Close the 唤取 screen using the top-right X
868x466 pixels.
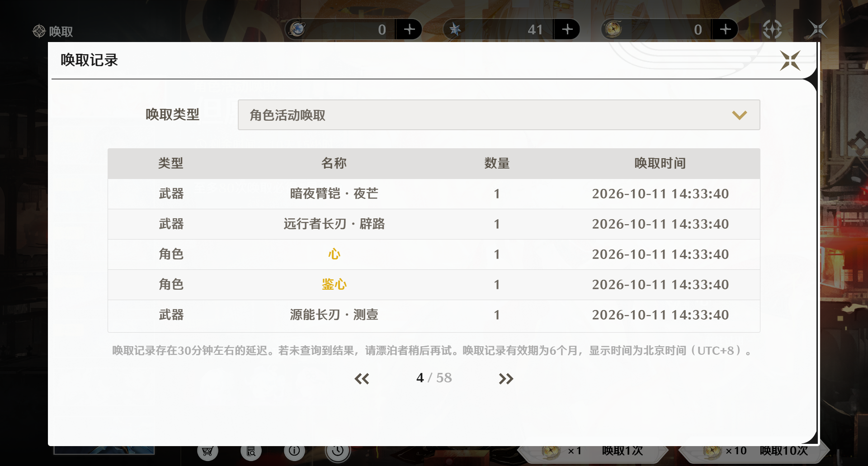click(818, 29)
